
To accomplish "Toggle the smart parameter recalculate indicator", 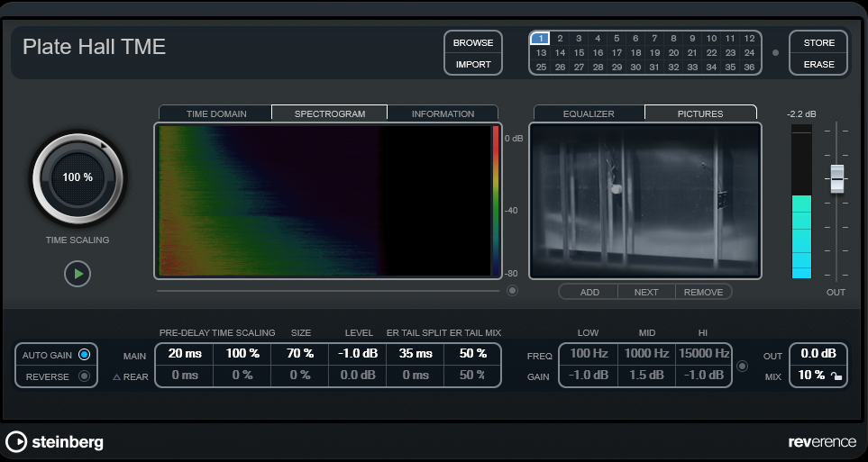I will pos(512,291).
